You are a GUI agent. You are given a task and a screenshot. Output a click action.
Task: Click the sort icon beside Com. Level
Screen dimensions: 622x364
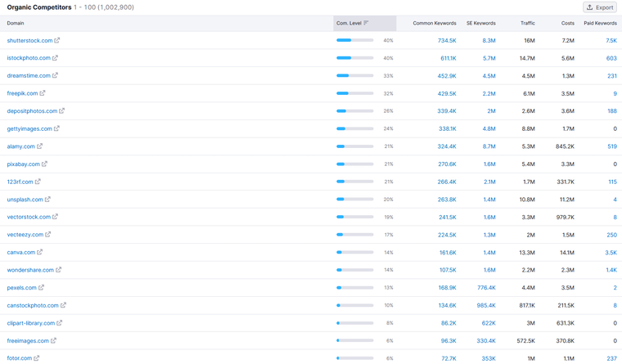click(366, 23)
